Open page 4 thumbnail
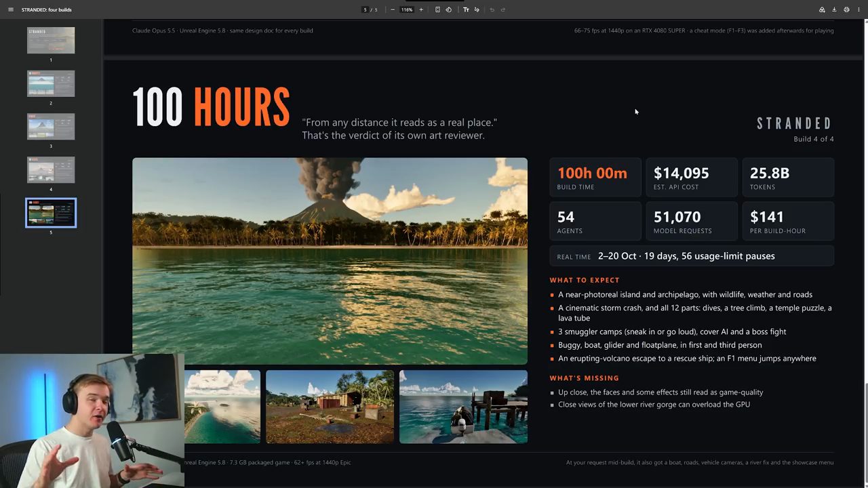868x488 pixels. (51, 169)
